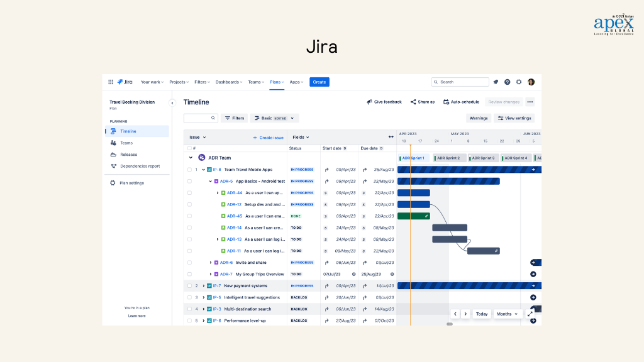Screen dimensions: 644x362
Task: Click arrow icon on ADR-7 timeline row
Action: [x=533, y=274]
